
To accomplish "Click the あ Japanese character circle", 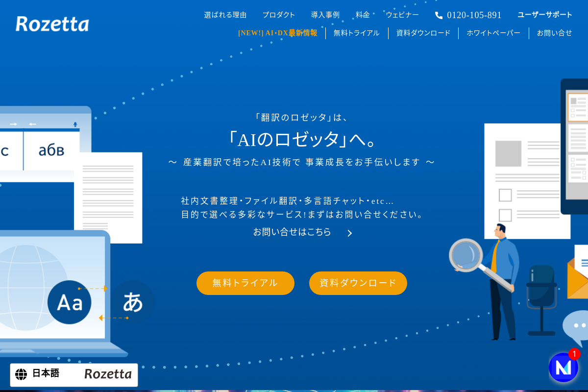I will pos(133,302).
